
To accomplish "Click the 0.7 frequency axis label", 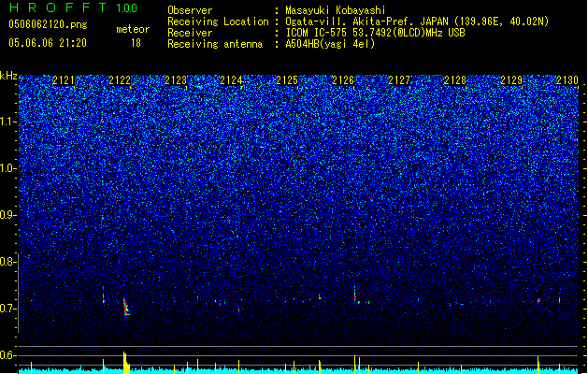I will [7, 309].
